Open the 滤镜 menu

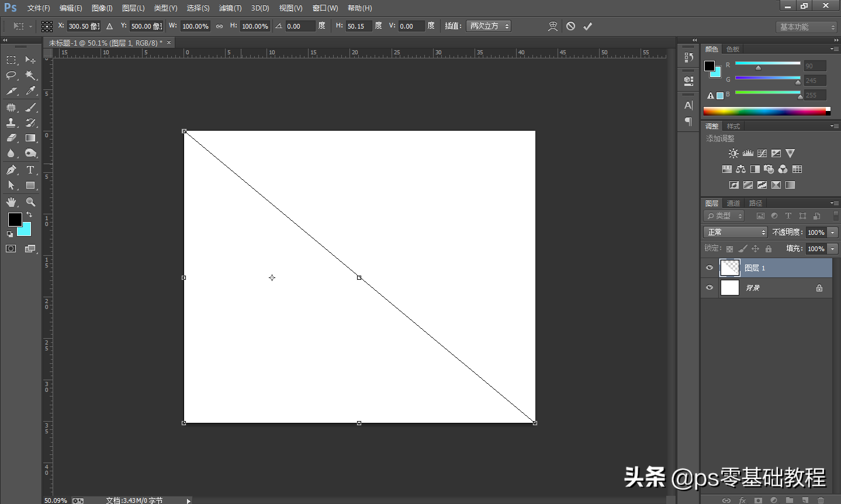230,8
